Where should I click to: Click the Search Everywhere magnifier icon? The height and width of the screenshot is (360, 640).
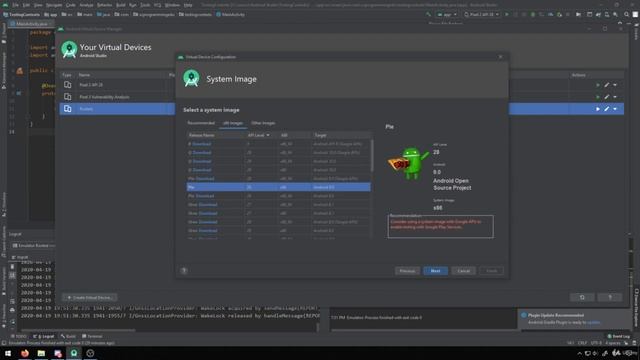pos(627,14)
